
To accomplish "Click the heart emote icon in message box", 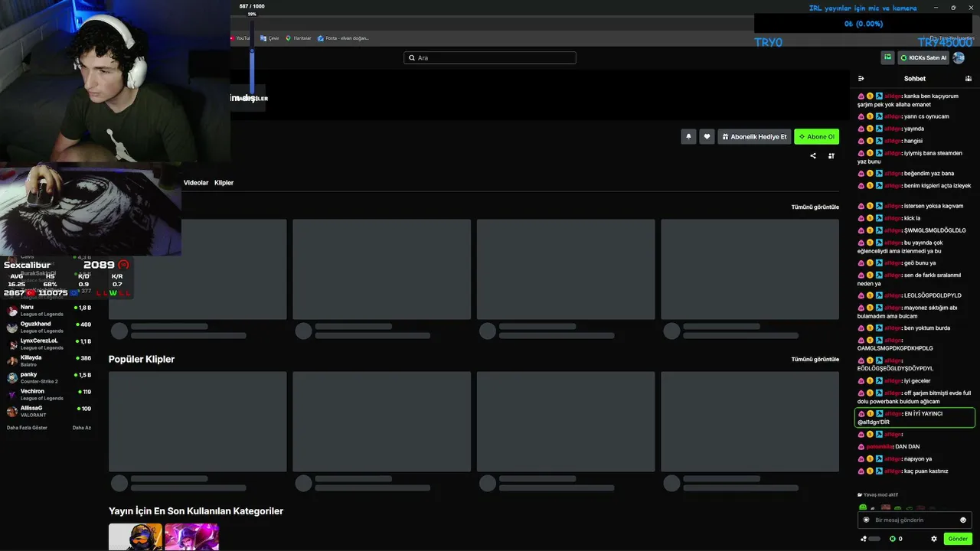I will pyautogui.click(x=867, y=520).
